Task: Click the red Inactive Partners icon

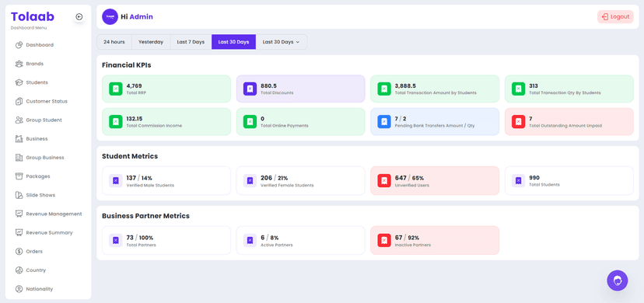Action: [384, 241]
